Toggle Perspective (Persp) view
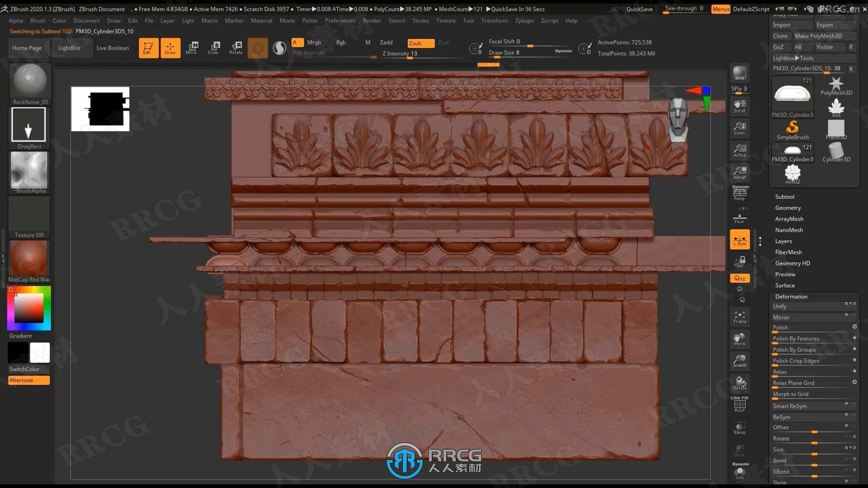This screenshot has width=868, height=488. (740, 193)
